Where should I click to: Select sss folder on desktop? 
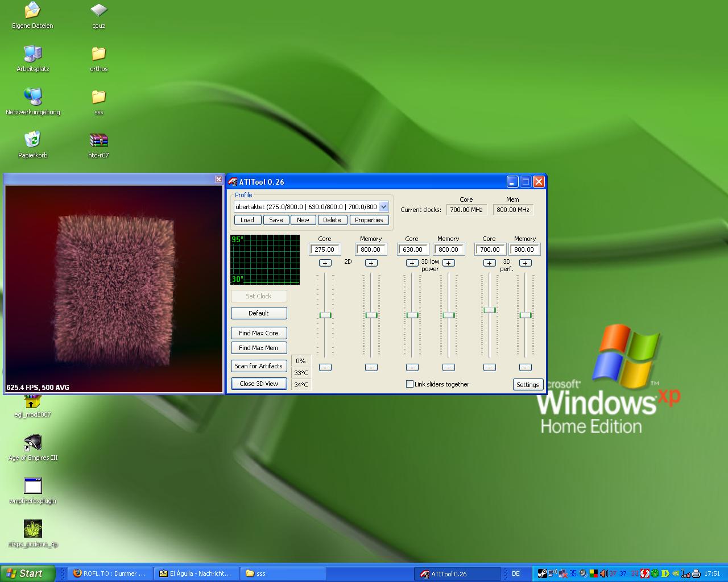pyautogui.click(x=98, y=102)
